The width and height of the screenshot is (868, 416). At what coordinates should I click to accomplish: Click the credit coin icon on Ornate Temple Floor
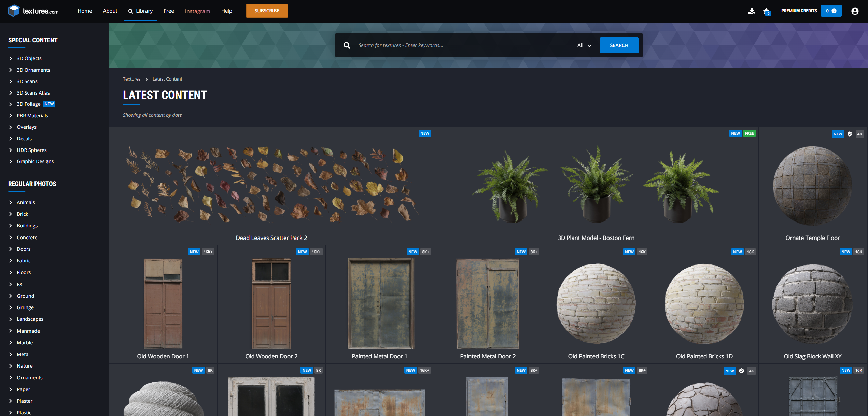click(850, 134)
